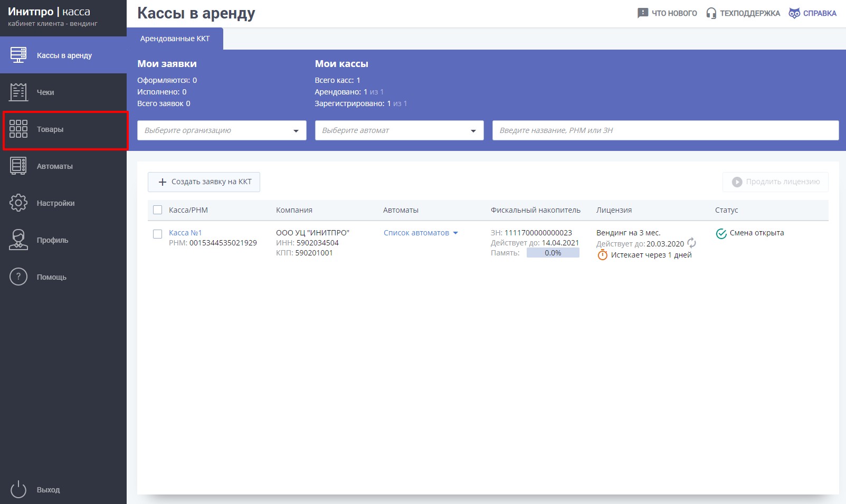Click the Вендинг на 3 мес. license text
846x504 pixels.
(628, 233)
